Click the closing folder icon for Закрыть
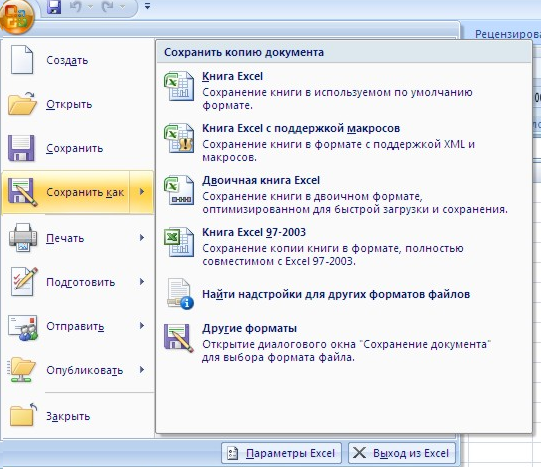Image resolution: width=543 pixels, height=469 pixels. click(x=23, y=415)
